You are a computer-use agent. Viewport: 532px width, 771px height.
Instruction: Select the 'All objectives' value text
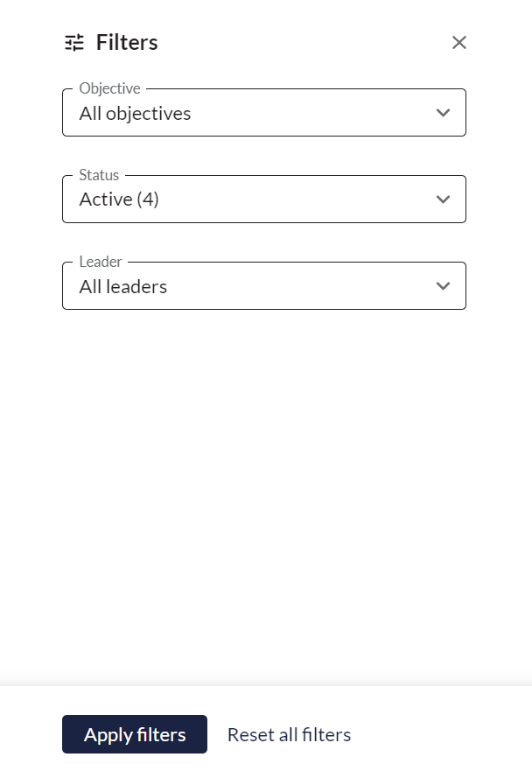pos(136,114)
